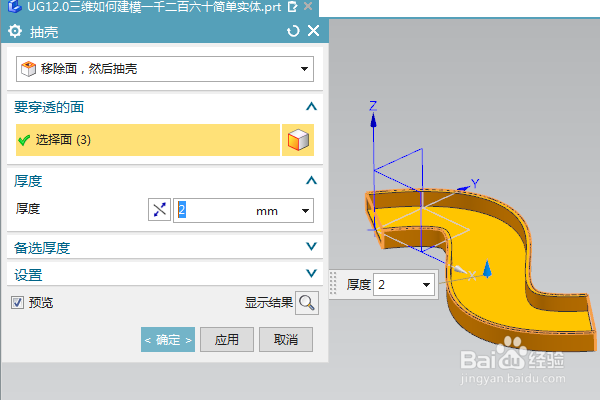Click the shell type icon in dropdown
600x400 pixels.
click(28, 69)
